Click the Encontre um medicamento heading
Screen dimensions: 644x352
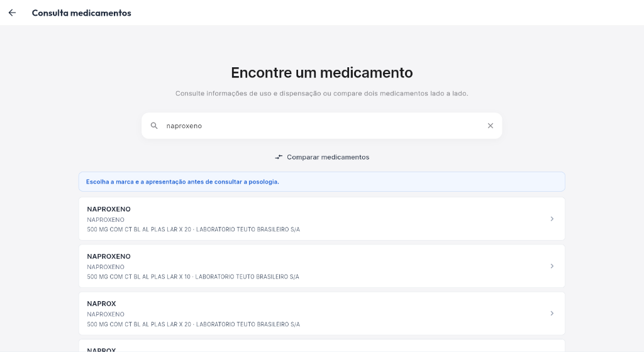tap(322, 73)
